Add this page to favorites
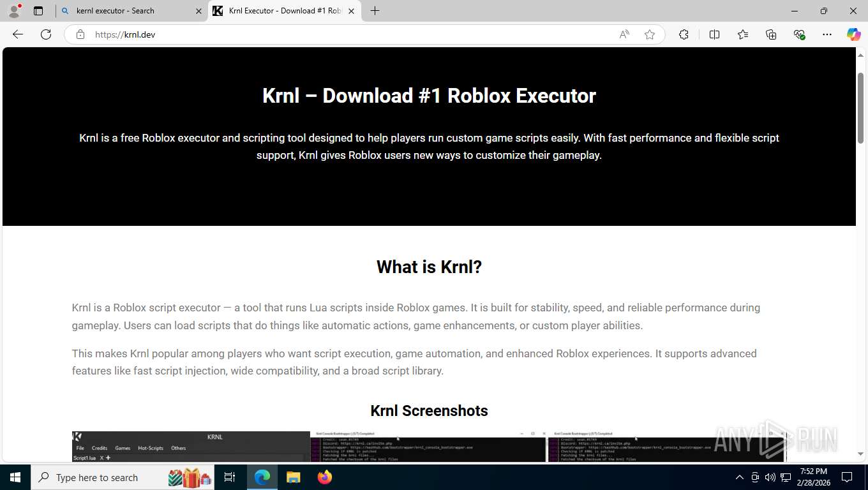868x490 pixels. coord(650,34)
